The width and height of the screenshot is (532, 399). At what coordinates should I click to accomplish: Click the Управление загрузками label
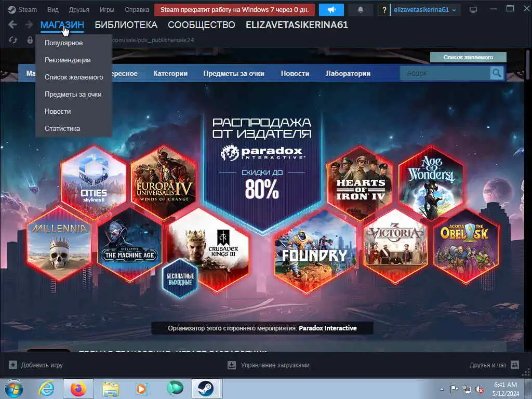275,365
